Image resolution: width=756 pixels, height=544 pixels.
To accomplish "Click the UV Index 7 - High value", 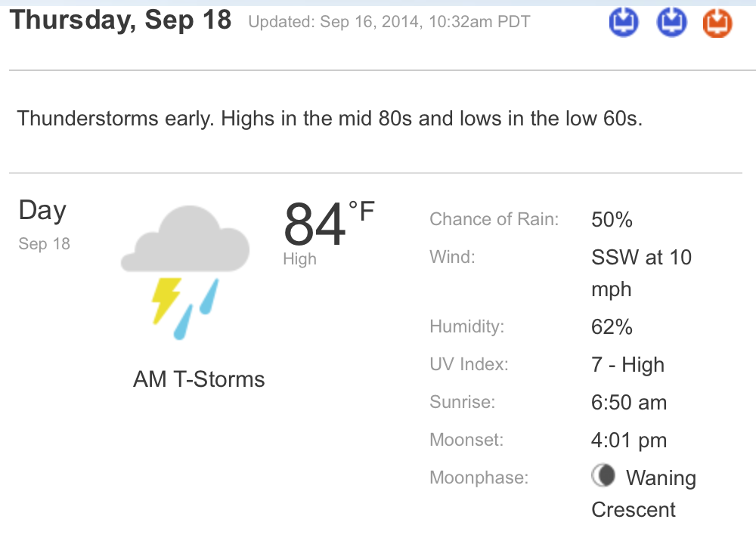I will click(x=627, y=365).
